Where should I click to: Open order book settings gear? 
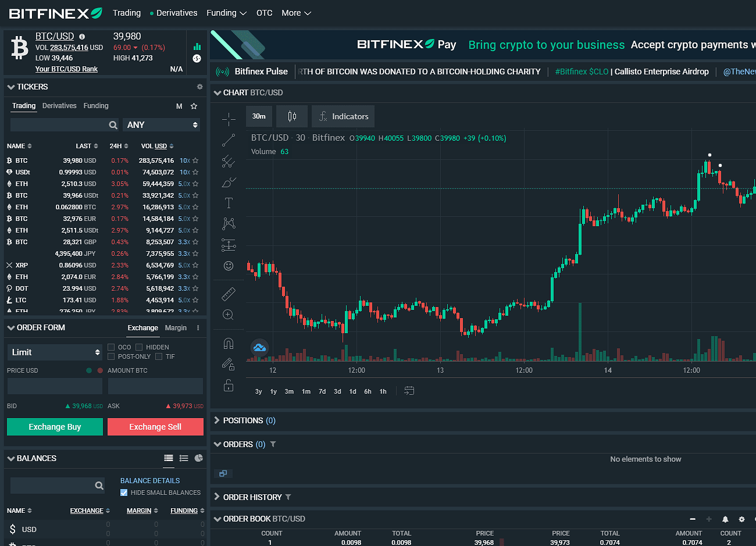(x=741, y=519)
